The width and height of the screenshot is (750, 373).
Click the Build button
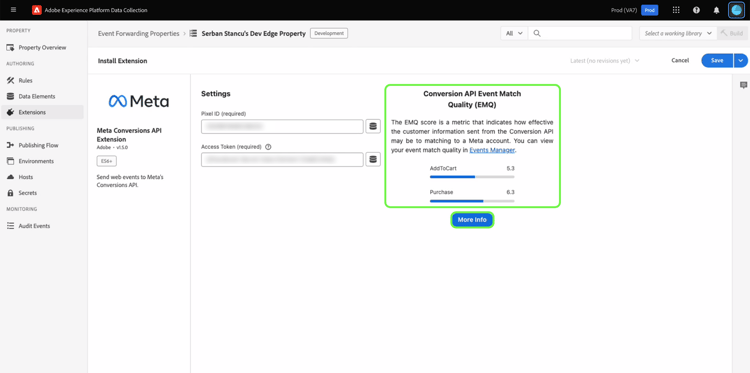coord(732,33)
